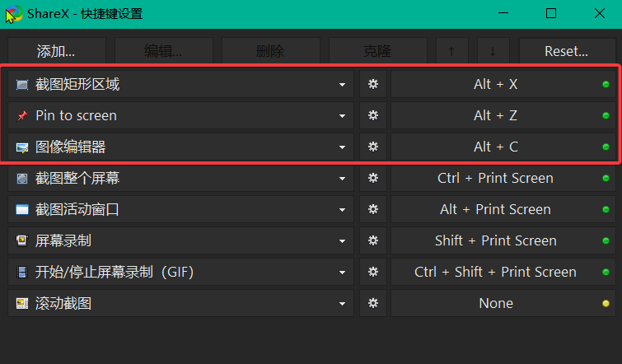622x364 pixels.
Task: Toggle green status dot for Ctrl + Print Screen
Action: [606, 178]
